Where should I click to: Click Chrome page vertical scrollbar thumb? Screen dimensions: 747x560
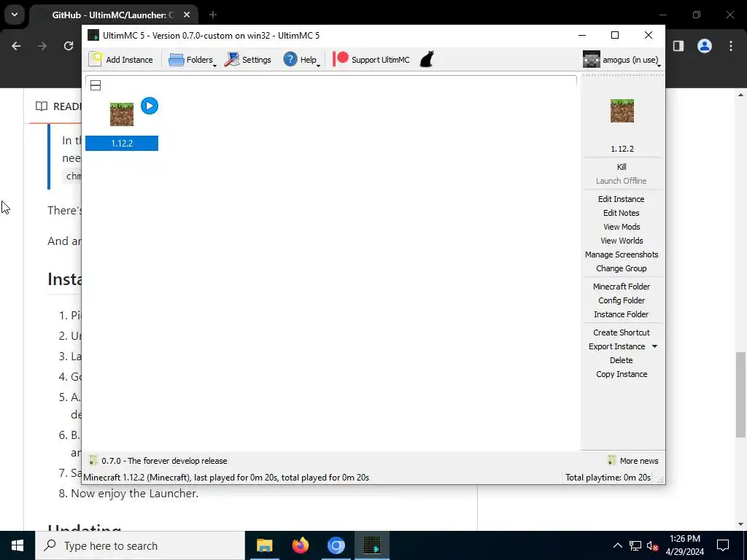[x=740, y=394]
